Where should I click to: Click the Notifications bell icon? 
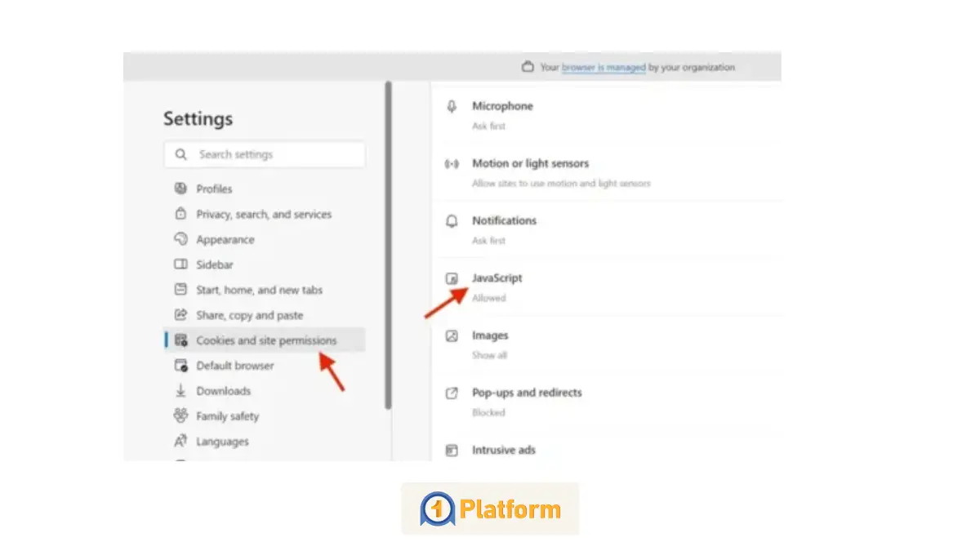452,221
